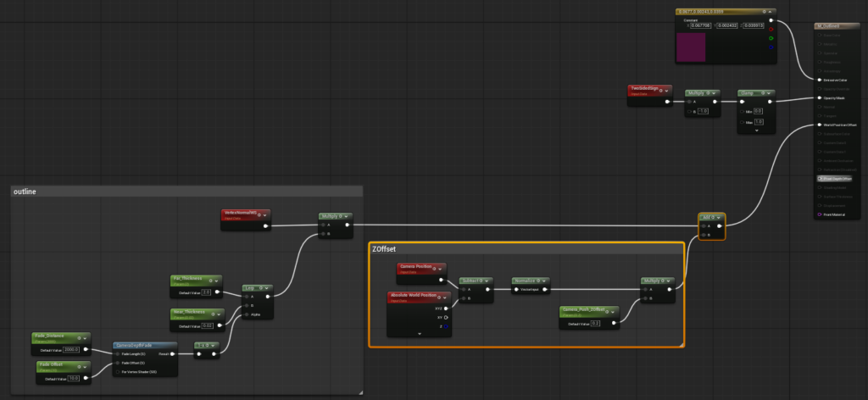
Task: Toggle the For Vertex Shader input pin
Action: pyautogui.click(x=117, y=371)
